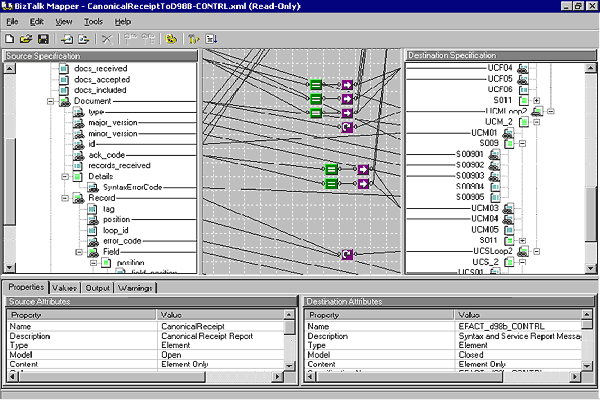The image size is (600, 400).
Task: Select the topmost green equal functoid
Action: (x=316, y=85)
